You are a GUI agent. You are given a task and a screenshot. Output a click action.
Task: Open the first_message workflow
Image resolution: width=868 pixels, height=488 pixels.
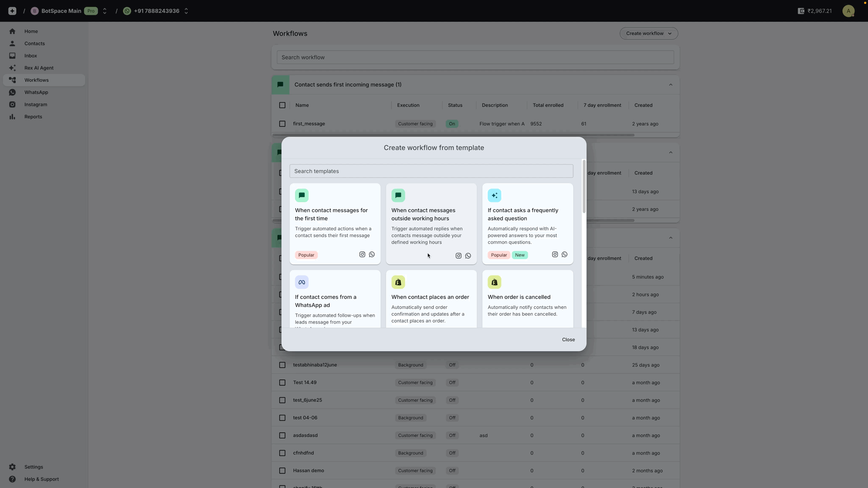click(309, 124)
